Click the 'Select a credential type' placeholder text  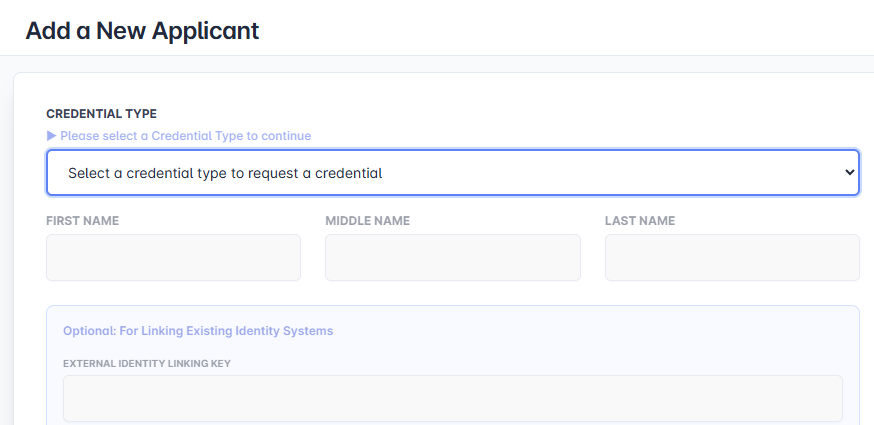click(x=225, y=173)
